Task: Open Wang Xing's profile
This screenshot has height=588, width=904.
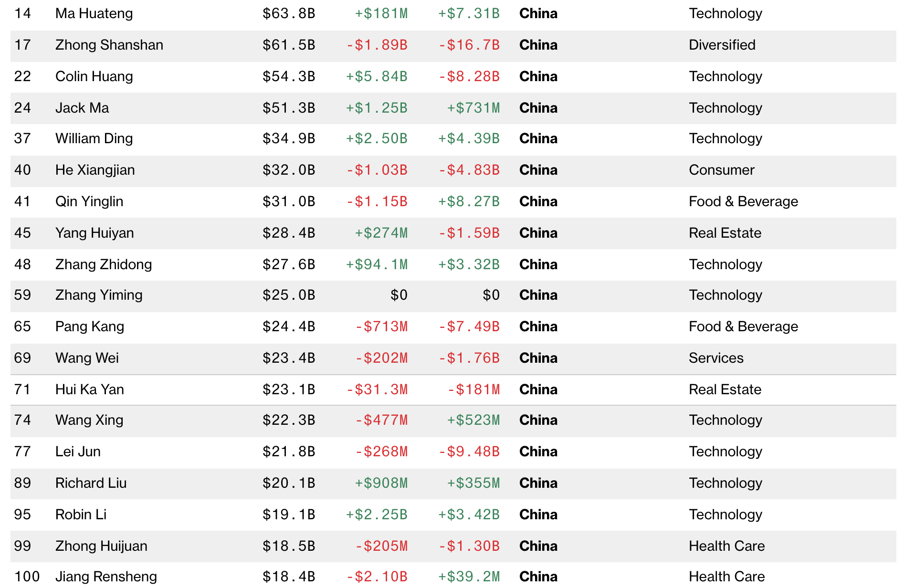Action: click(x=89, y=420)
